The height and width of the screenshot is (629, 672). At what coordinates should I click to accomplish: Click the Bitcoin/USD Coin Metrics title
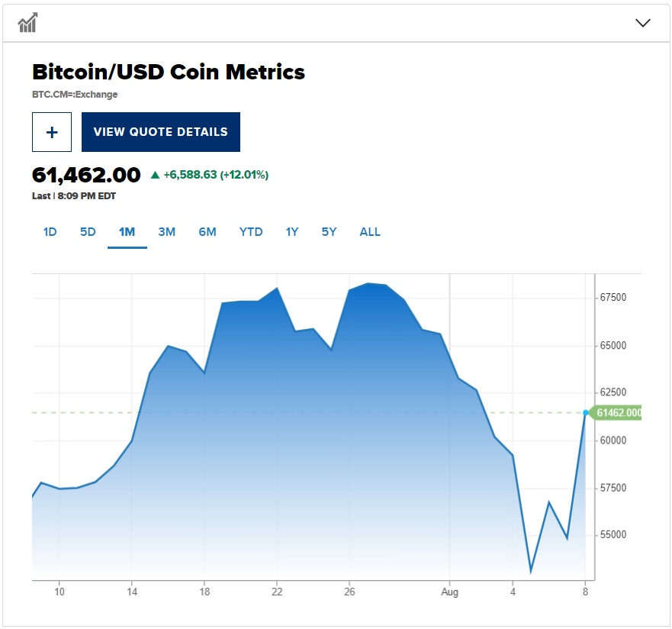169,73
